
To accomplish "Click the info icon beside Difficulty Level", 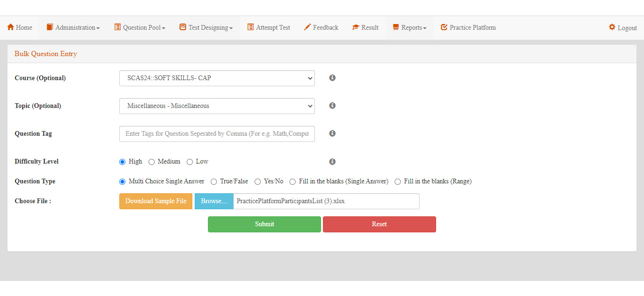I will coord(332,162).
